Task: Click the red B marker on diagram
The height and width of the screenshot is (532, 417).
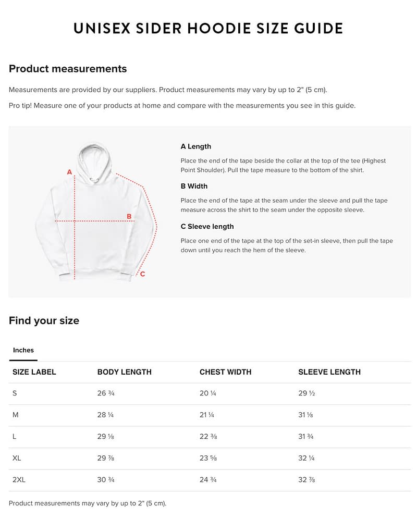Action: click(x=129, y=216)
